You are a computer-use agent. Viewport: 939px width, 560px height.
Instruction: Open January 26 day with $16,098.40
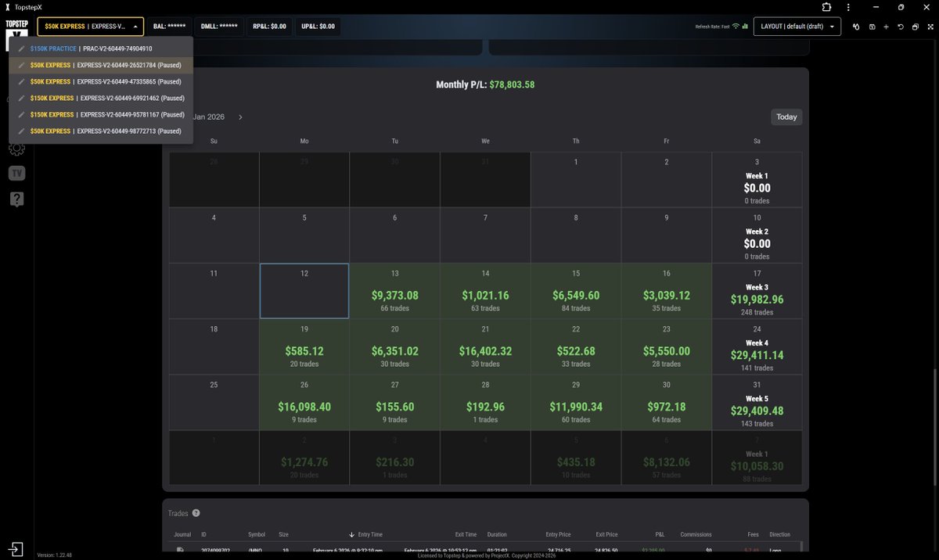[x=304, y=402]
